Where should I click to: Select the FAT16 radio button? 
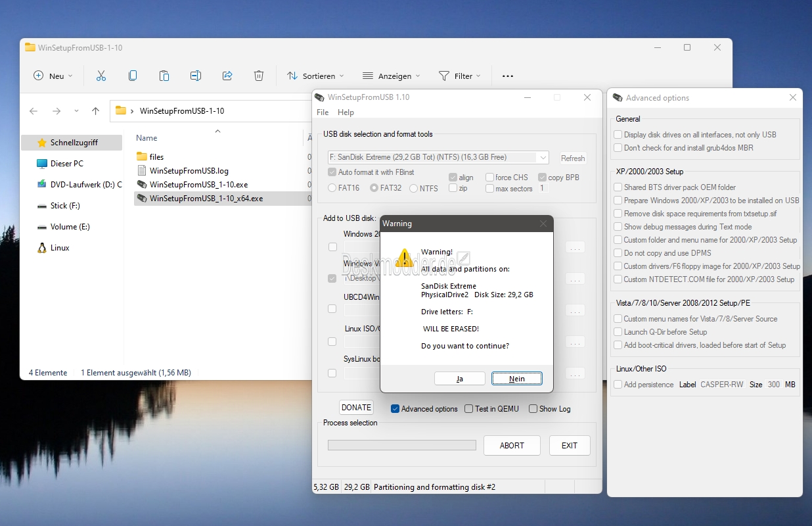coord(332,188)
